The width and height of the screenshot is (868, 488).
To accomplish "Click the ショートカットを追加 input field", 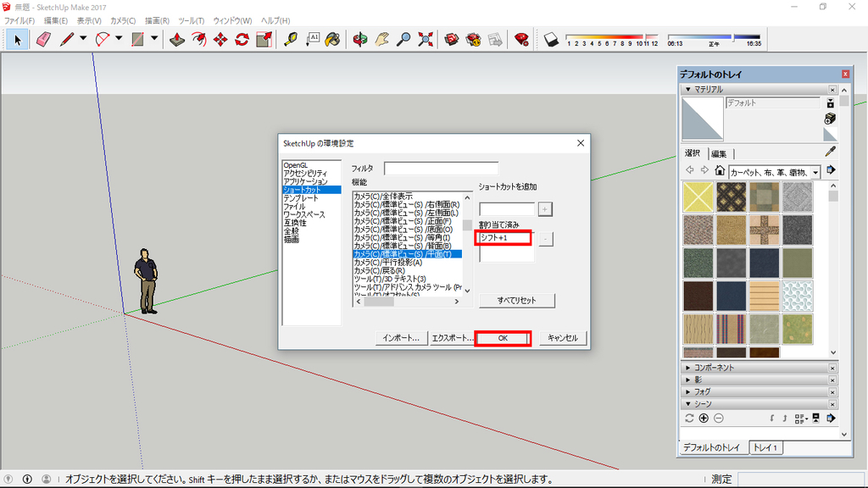I will click(507, 209).
